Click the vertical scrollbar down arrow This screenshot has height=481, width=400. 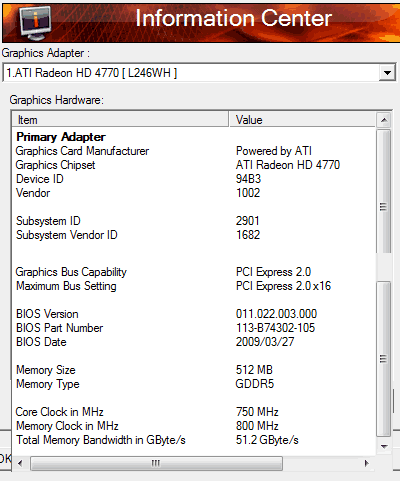click(384, 446)
